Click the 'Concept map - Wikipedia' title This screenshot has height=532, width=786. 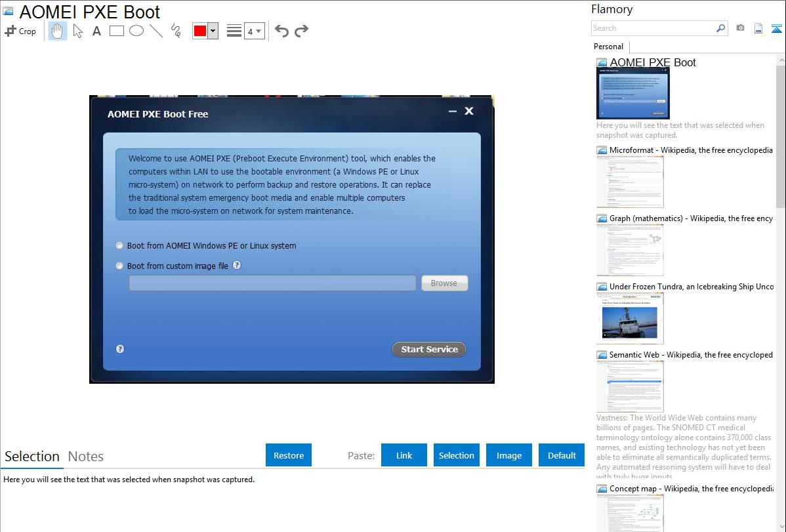tap(692, 489)
